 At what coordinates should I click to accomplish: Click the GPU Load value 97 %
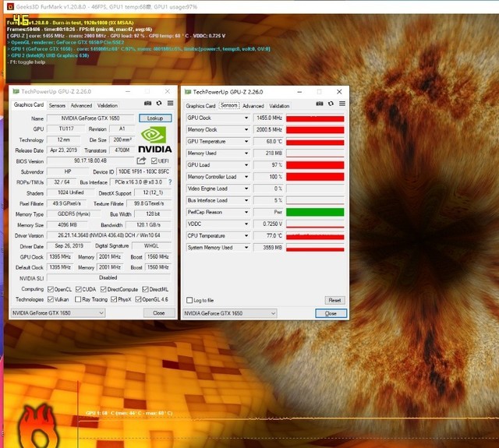click(x=268, y=165)
